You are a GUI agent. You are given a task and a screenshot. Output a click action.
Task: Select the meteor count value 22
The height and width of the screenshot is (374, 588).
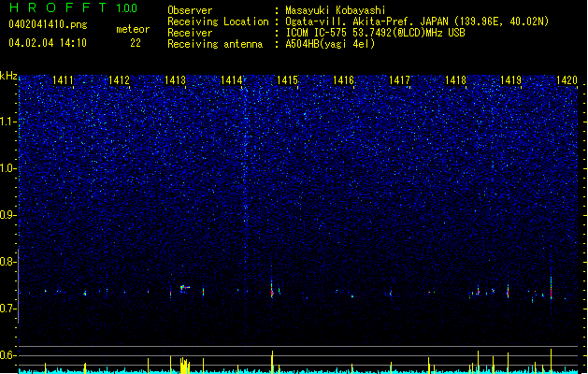pos(136,43)
